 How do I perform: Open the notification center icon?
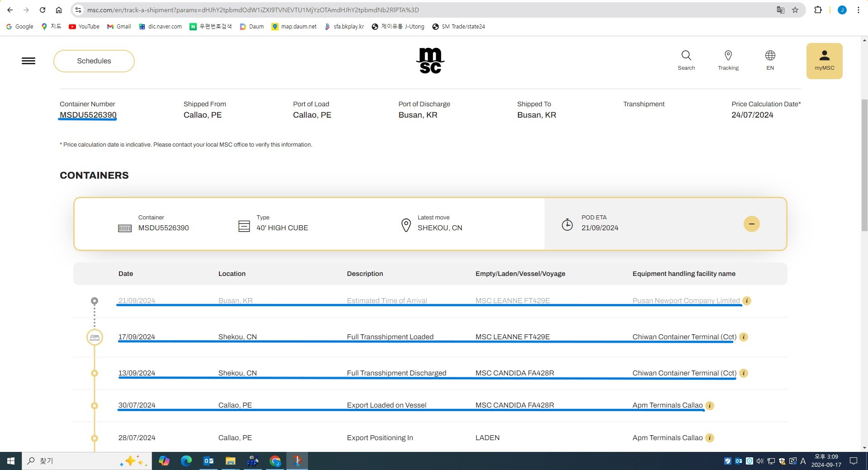[x=854, y=461]
